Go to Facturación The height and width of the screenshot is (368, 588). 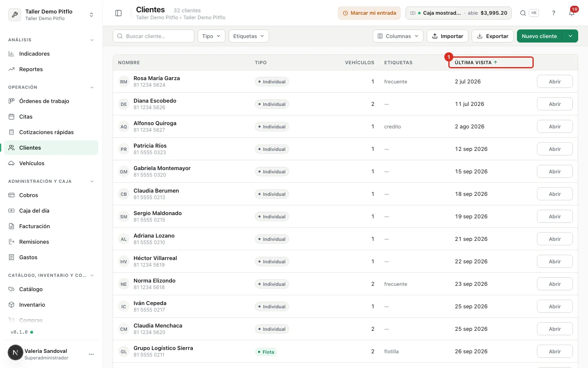(51, 226)
